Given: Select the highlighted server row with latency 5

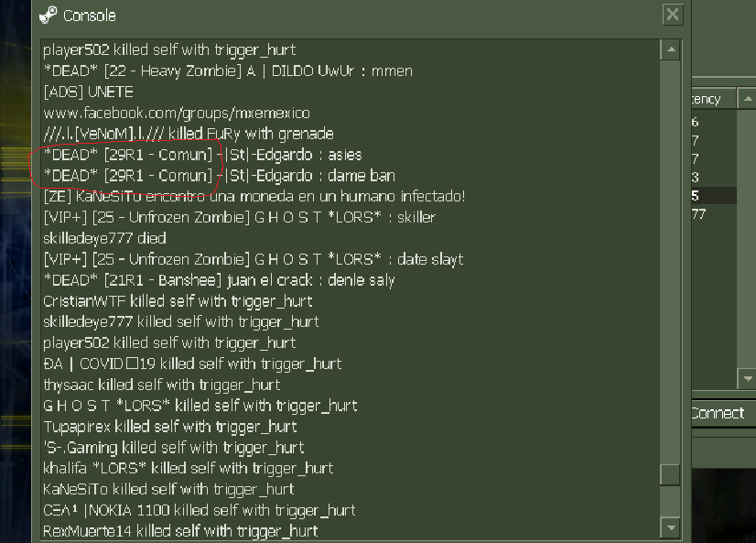Looking at the screenshot, I should pyautogui.click(x=714, y=195).
